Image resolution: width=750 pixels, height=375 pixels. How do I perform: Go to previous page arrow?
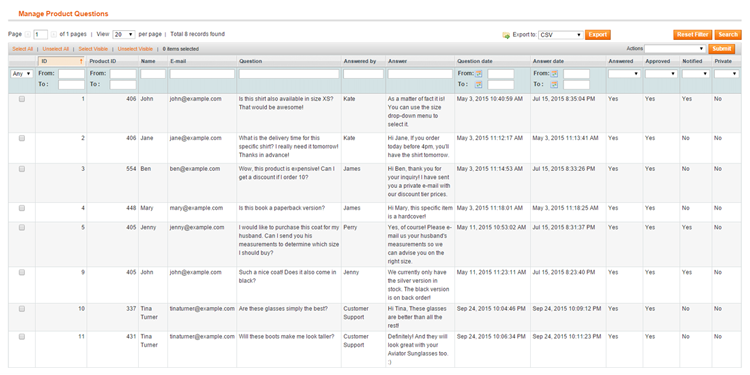(x=27, y=34)
